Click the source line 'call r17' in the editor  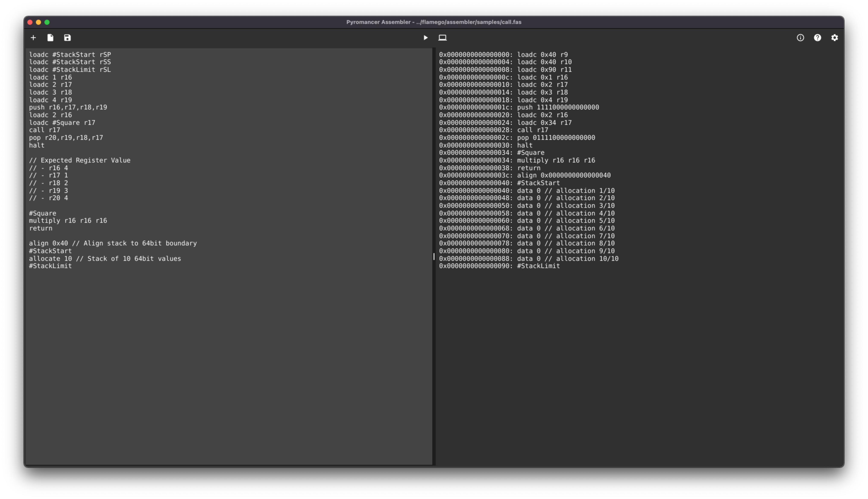click(x=44, y=130)
